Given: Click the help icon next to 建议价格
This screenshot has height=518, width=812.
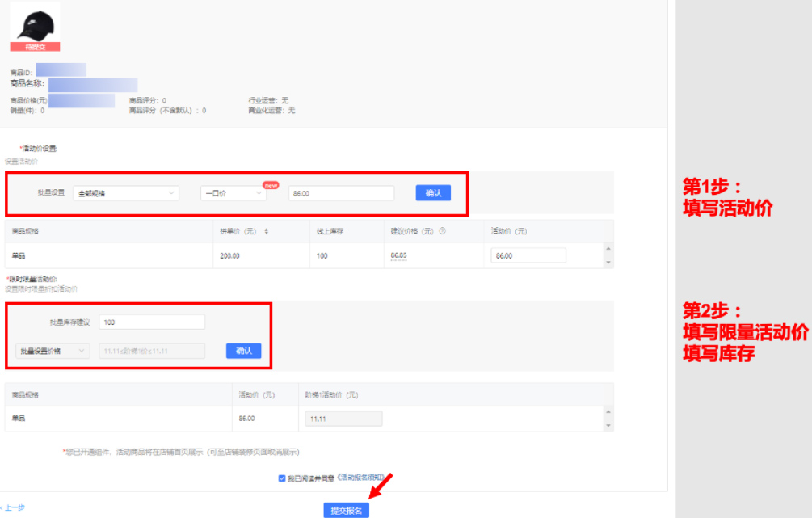Looking at the screenshot, I should point(443,231).
